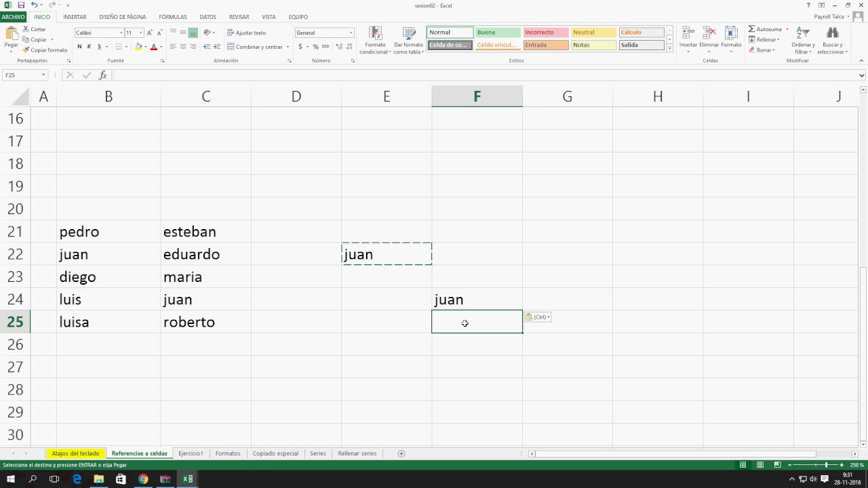868x488 pixels.
Task: Toggle bold N formatting
Action: tap(79, 47)
